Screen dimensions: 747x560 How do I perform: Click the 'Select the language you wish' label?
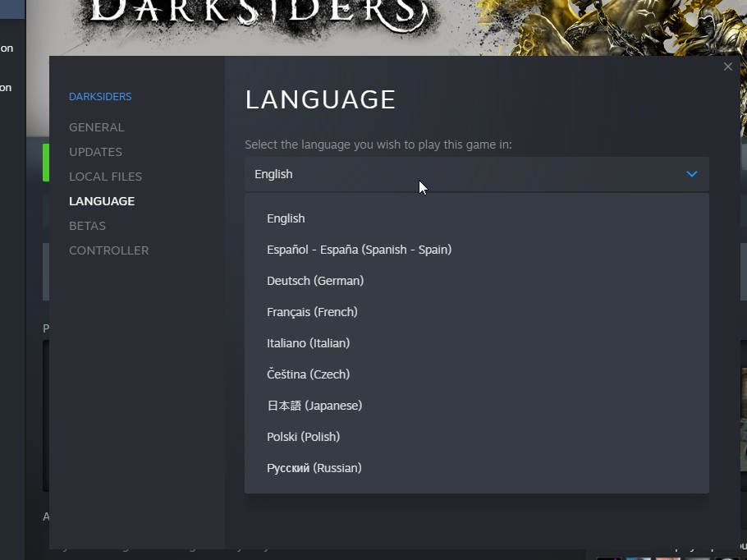pyautogui.click(x=378, y=145)
